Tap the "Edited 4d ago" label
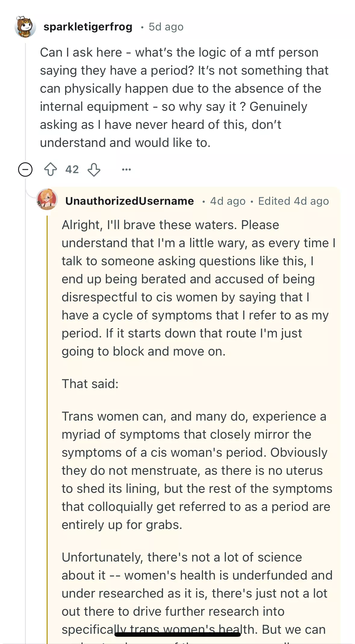 pos(293,201)
